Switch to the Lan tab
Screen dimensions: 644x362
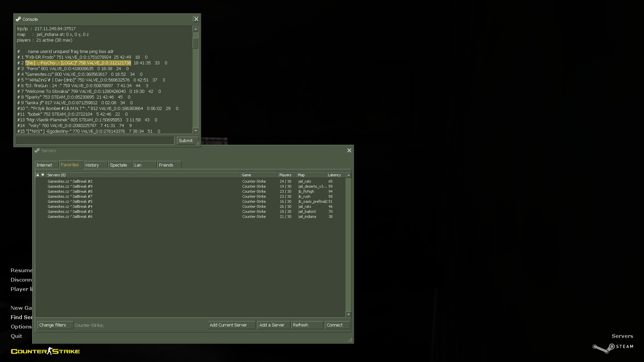[x=145, y=165]
